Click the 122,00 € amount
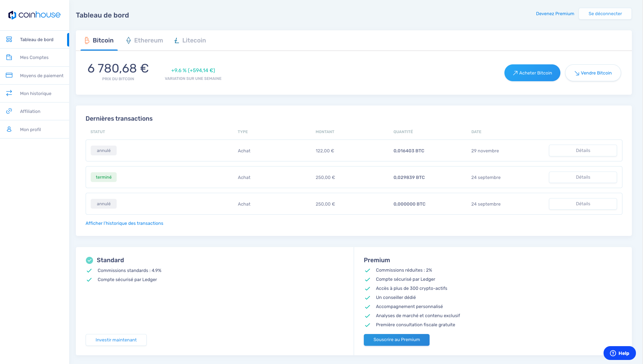 [x=325, y=151]
